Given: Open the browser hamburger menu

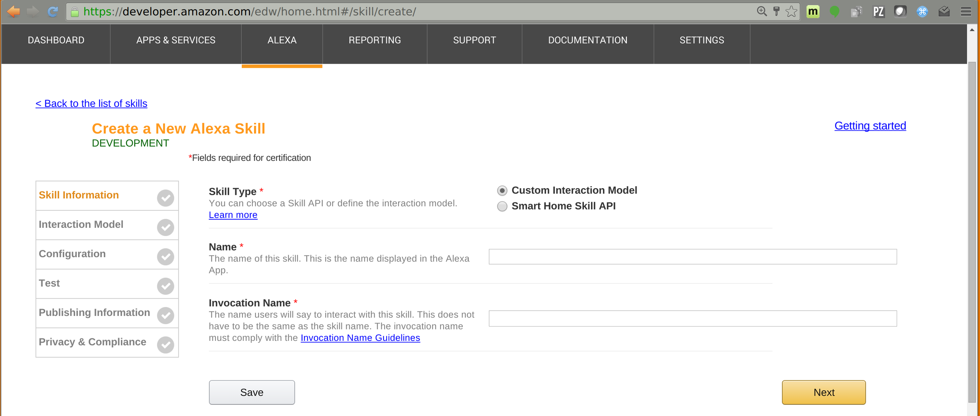Looking at the screenshot, I should point(966,11).
